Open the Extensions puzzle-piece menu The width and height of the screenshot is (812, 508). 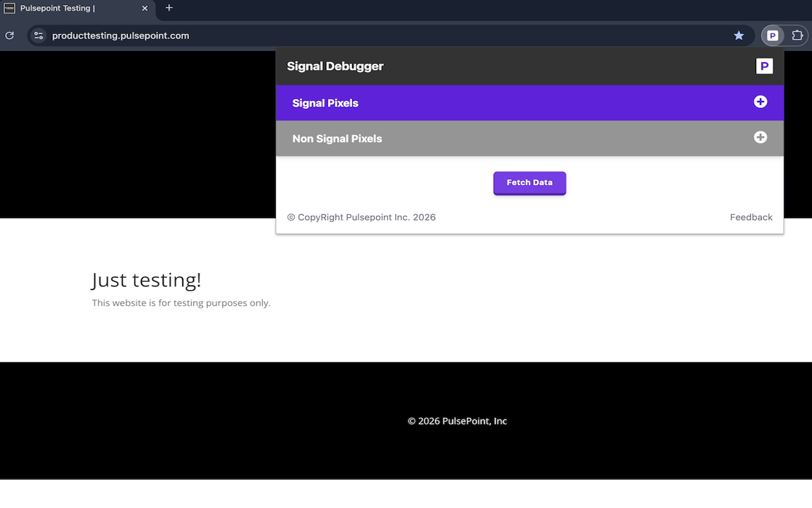(797, 36)
